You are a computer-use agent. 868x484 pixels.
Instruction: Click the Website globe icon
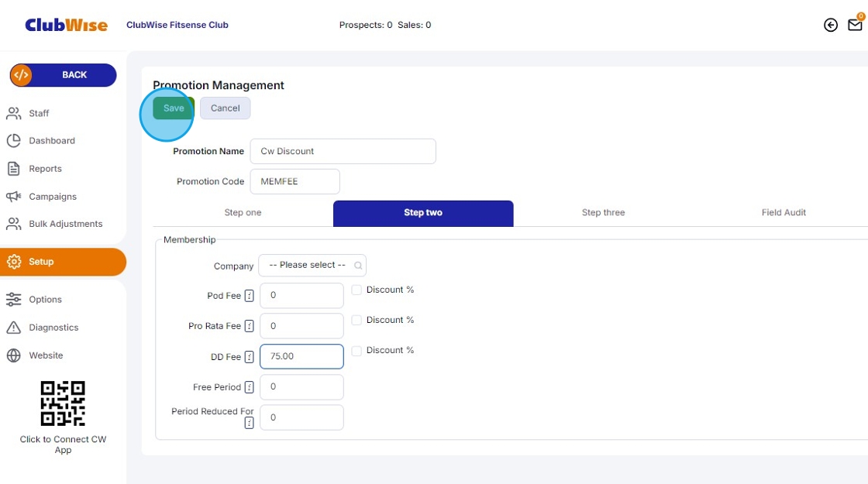[14, 355]
